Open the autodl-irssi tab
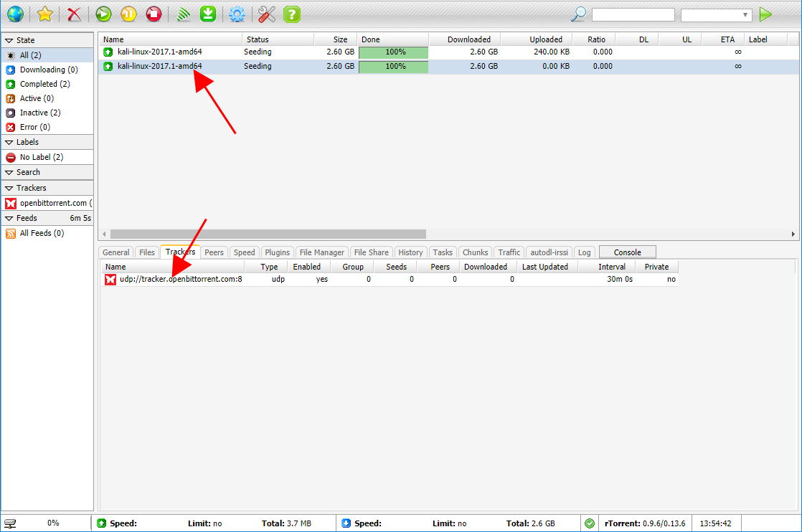Screen dimensions: 802x532 pos(549,252)
